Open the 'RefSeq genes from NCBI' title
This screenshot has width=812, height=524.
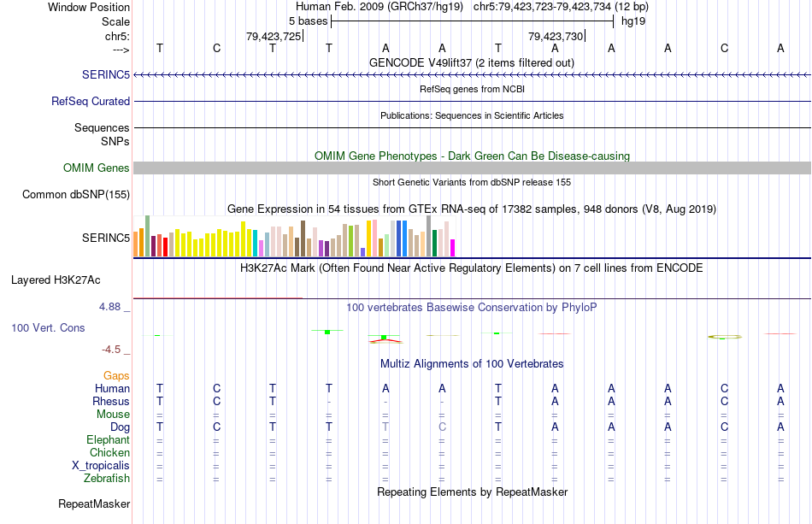click(x=472, y=89)
